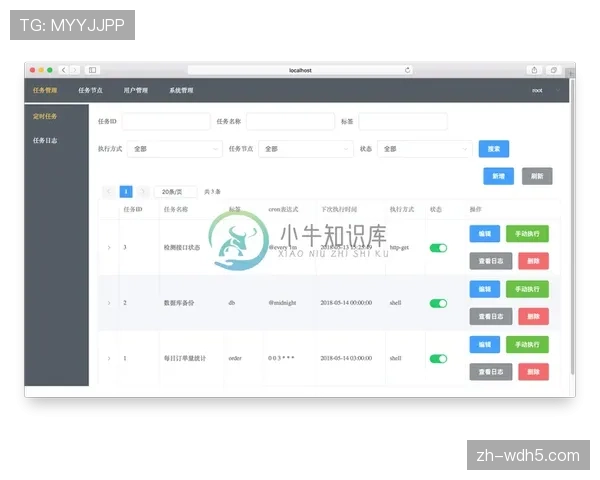Click the http-get execution method cell
The image size is (600, 480).
[x=399, y=248]
